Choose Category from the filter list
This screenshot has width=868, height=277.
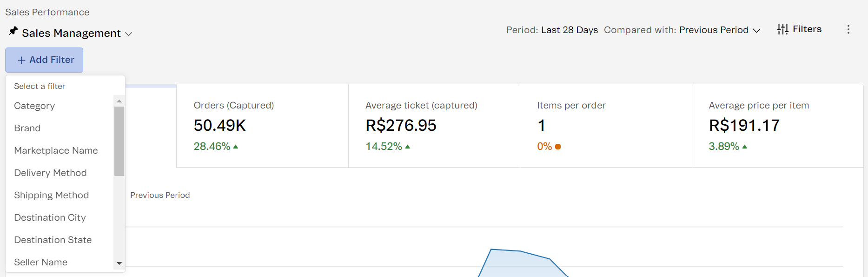tap(34, 106)
